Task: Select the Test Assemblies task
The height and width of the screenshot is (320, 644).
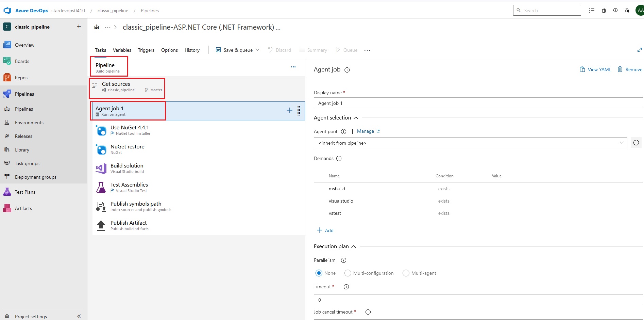Action: pos(199,187)
